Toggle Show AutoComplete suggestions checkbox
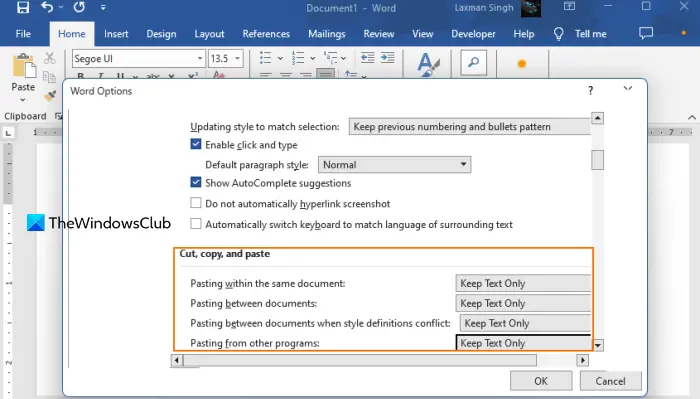This screenshot has width=700, height=399. coord(196,182)
